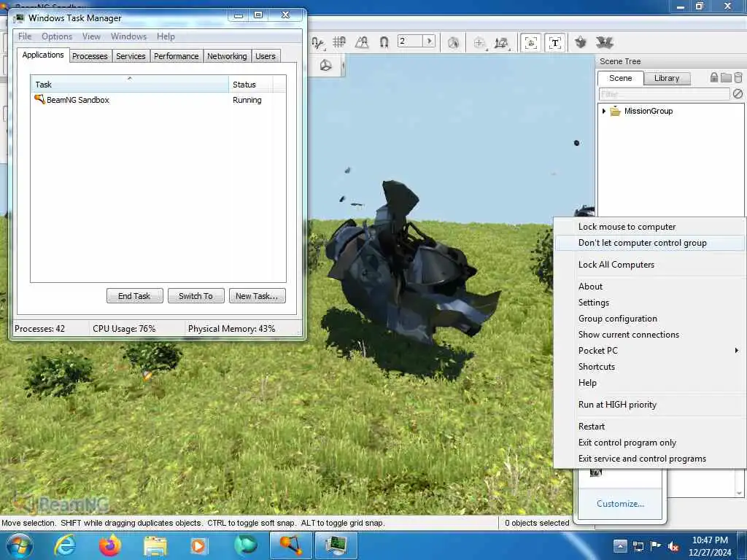
Task: Switch to the Library tab
Action: (667, 78)
